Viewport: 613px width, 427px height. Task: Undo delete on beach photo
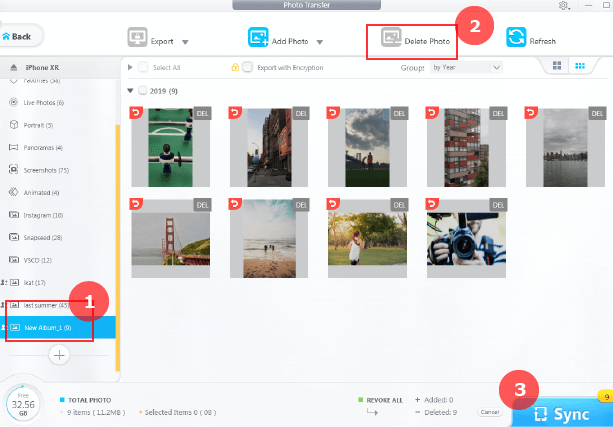pos(235,204)
